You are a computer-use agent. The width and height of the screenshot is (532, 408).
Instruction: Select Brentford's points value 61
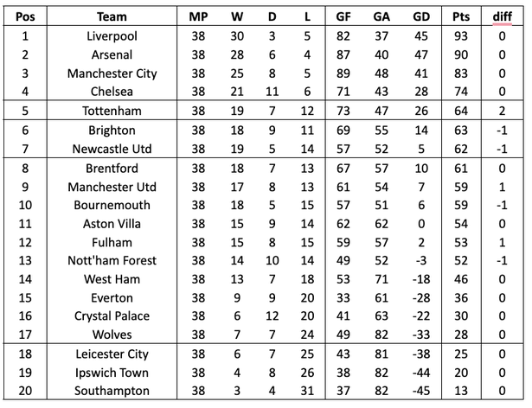[461, 169]
